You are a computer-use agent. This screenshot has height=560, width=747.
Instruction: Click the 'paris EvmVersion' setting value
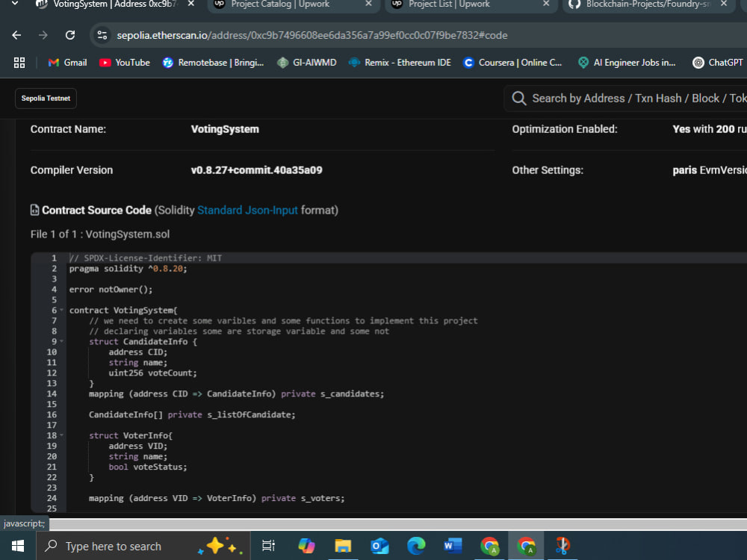[710, 170]
